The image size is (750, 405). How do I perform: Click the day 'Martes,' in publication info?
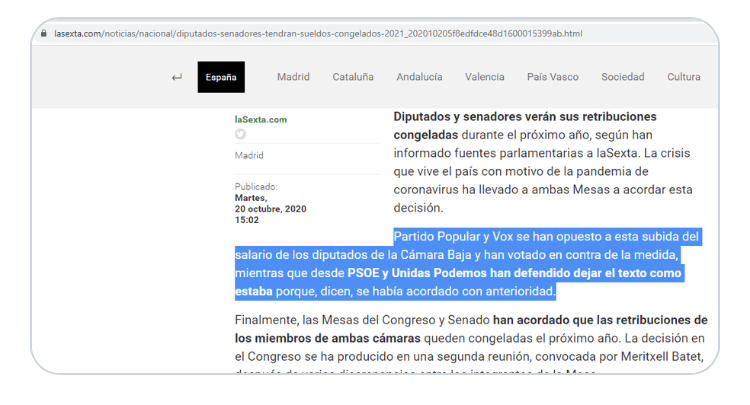251,198
